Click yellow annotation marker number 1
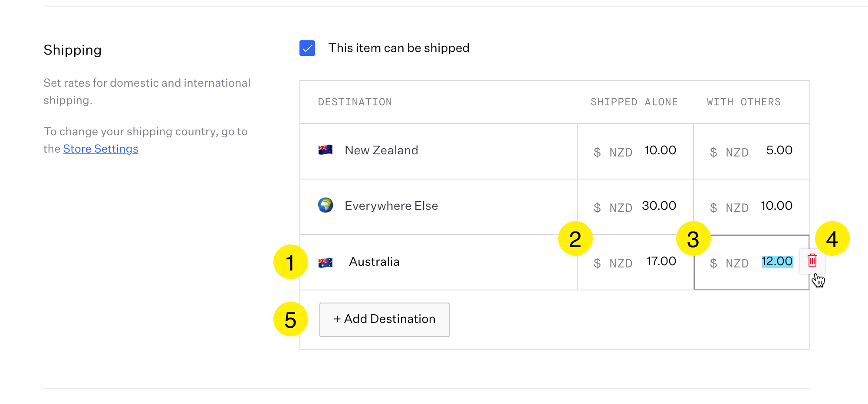Viewport: 868px width, 404px height. click(x=290, y=262)
